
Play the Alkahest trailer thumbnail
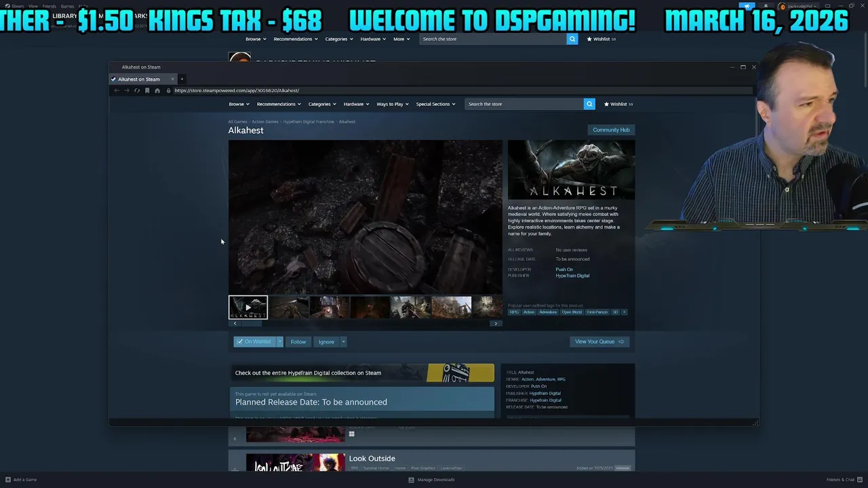tap(248, 307)
